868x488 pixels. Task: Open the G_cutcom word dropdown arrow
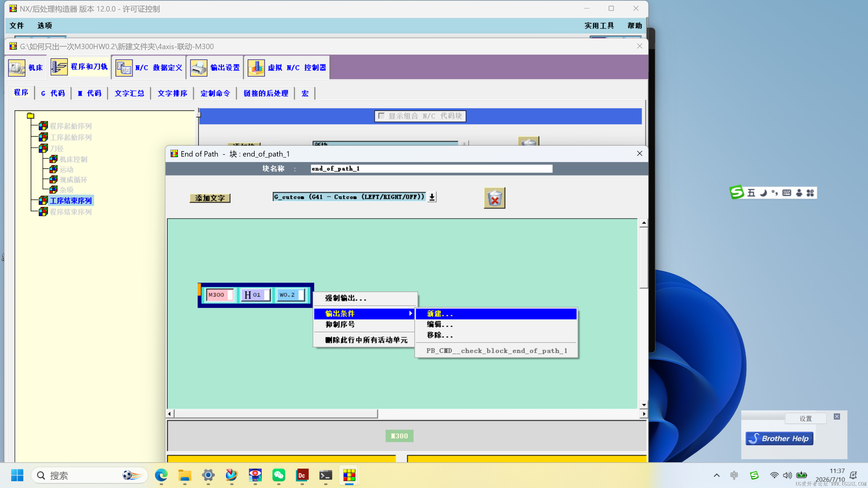pyautogui.click(x=432, y=197)
